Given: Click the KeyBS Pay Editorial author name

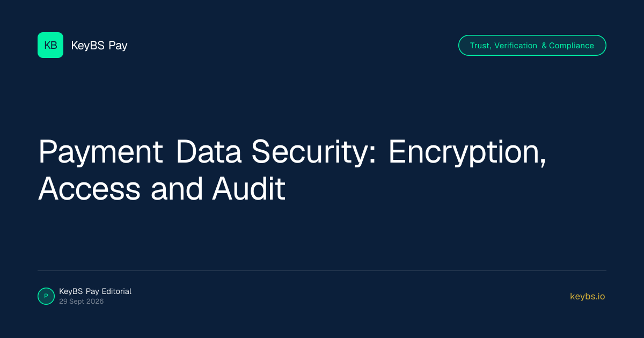Looking at the screenshot, I should 95,291.
